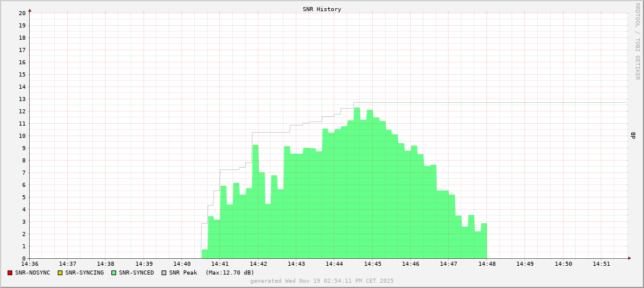
Task: Click the SNR-SYNCING legend label
Action: (x=84, y=273)
